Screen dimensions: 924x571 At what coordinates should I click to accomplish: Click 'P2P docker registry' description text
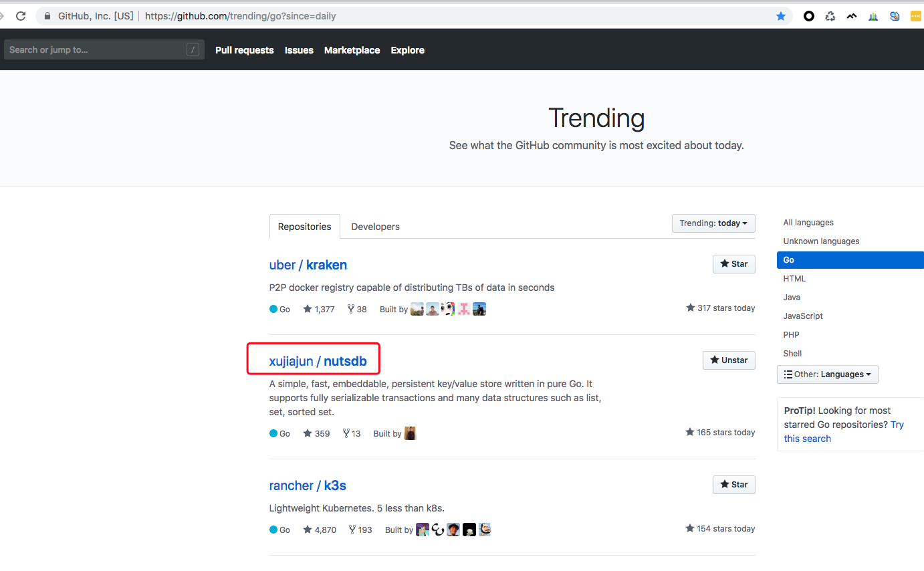(x=412, y=288)
